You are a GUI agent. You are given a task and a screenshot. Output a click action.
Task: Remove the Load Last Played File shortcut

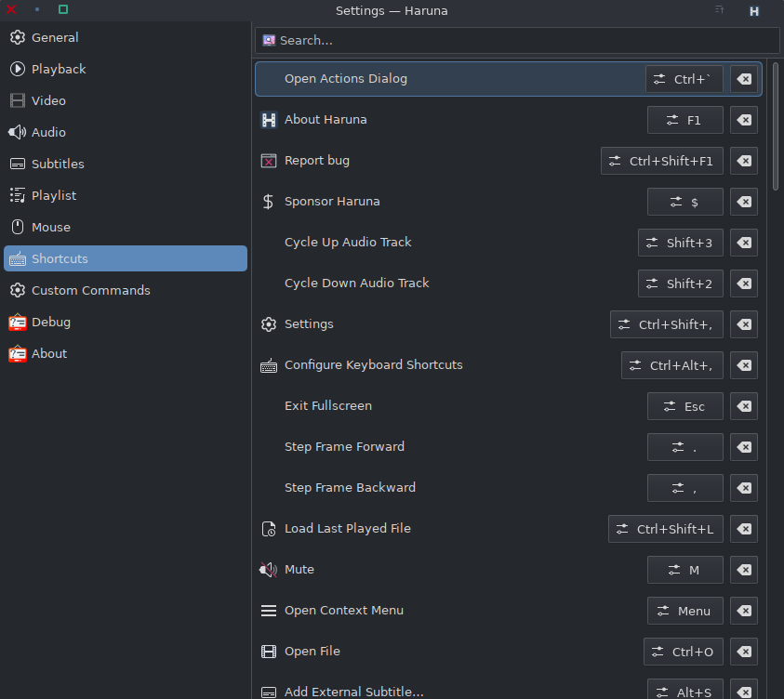744,529
